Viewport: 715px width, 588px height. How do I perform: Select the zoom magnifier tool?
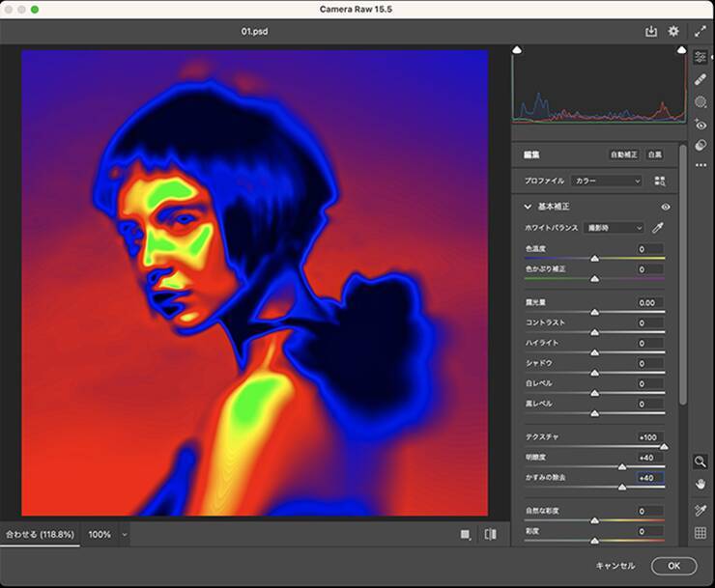(701, 462)
